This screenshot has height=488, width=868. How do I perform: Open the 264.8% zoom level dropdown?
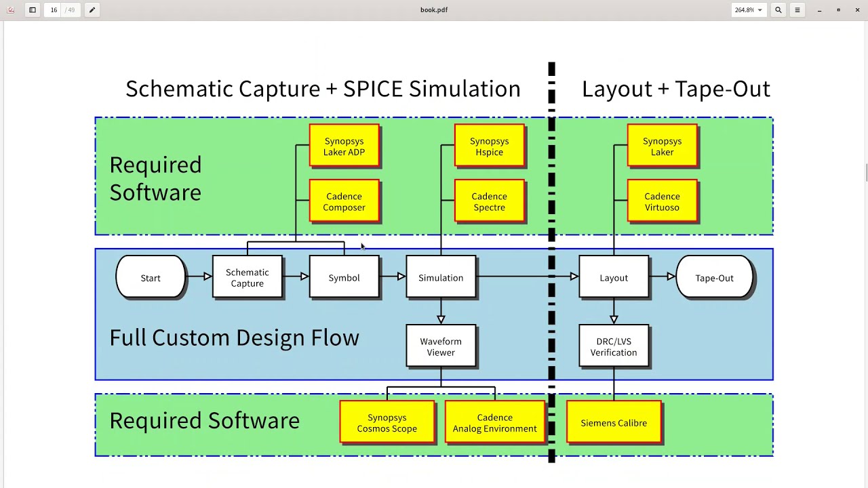(x=749, y=10)
